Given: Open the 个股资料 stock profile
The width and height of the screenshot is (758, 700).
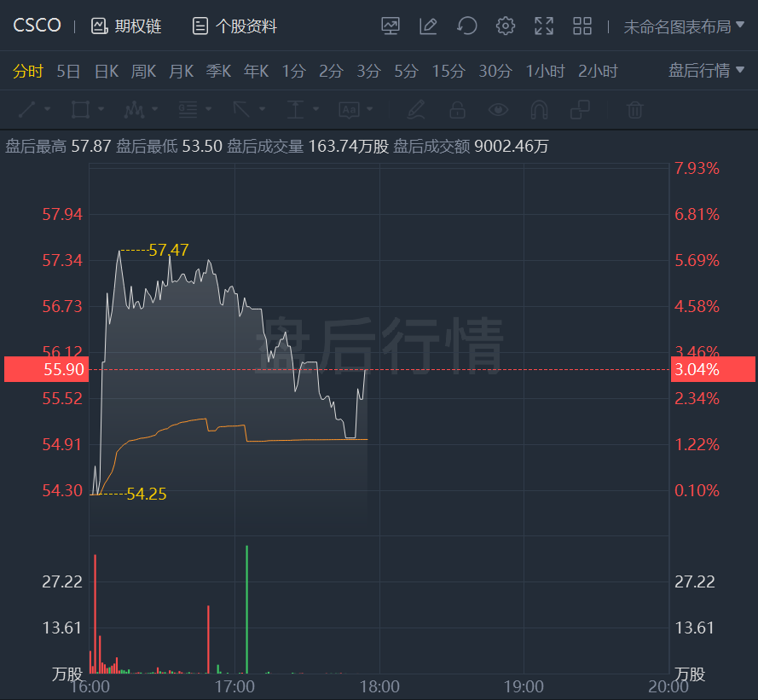Looking at the screenshot, I should coord(234,26).
